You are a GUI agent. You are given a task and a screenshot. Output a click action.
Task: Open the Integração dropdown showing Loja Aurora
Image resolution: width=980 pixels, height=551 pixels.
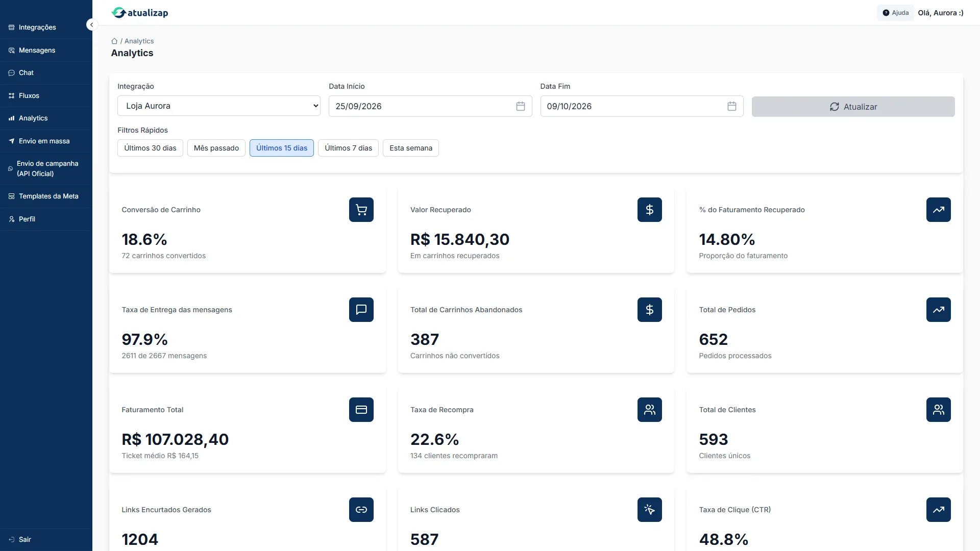(x=219, y=106)
